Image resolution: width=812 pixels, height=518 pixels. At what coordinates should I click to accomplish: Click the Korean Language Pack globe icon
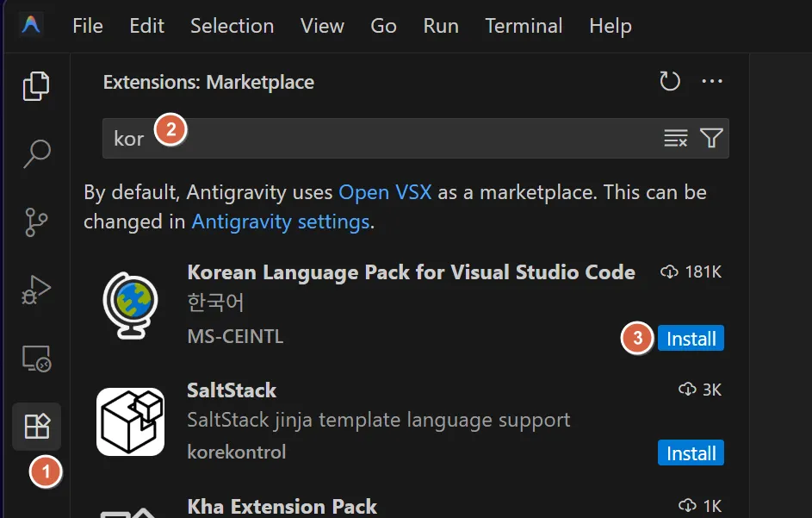coord(131,305)
